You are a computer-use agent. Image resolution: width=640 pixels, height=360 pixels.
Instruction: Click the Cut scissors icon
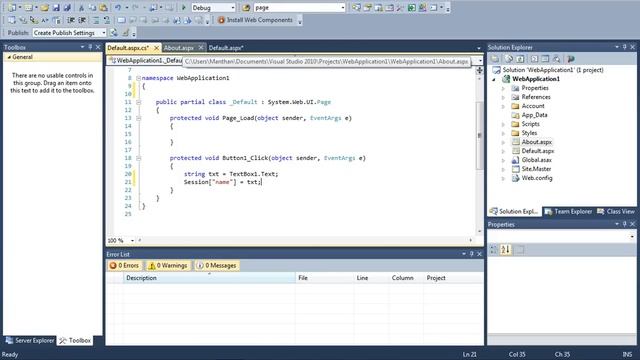point(81,7)
